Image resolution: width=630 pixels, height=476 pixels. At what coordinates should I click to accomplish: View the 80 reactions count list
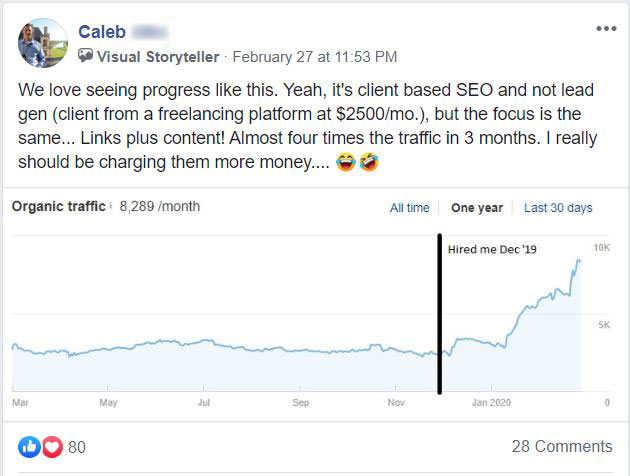(77, 447)
